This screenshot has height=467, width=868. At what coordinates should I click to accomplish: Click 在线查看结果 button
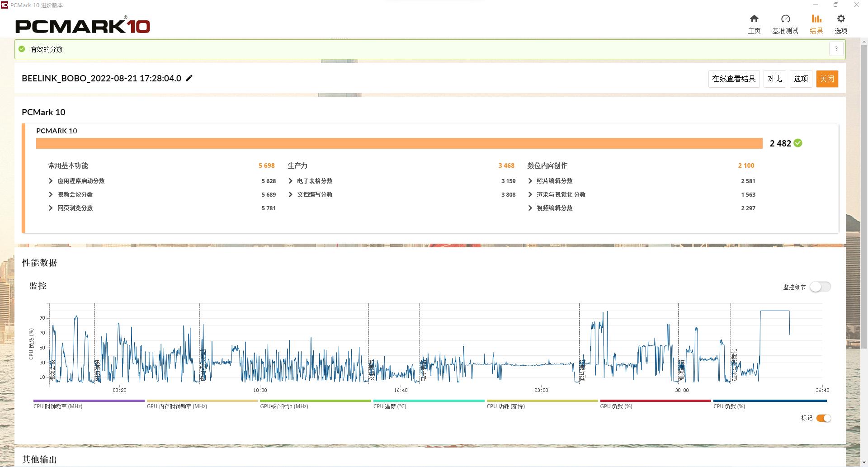pos(733,79)
